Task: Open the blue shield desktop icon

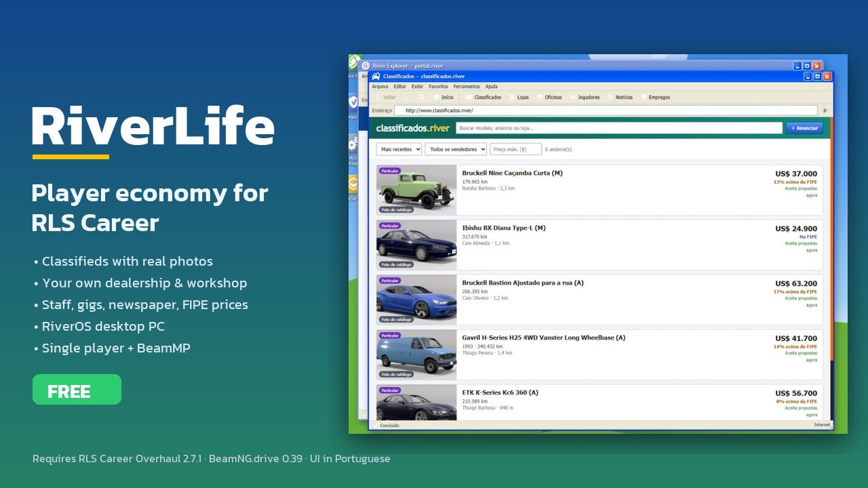Action: (x=353, y=102)
